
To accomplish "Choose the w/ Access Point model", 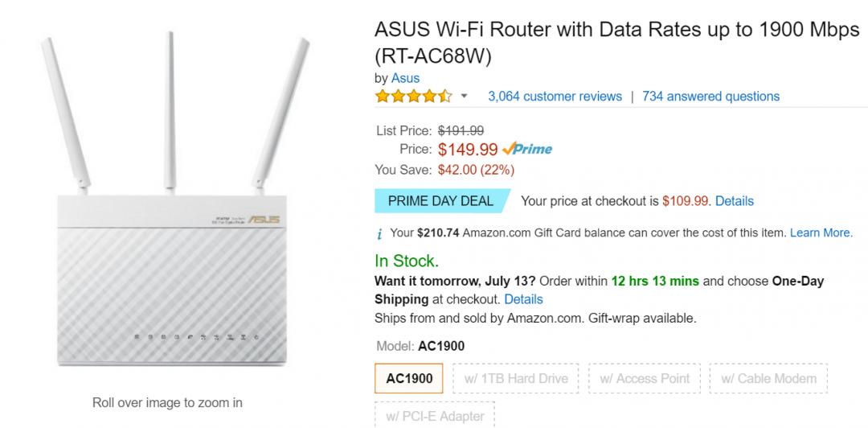I will coord(645,379).
